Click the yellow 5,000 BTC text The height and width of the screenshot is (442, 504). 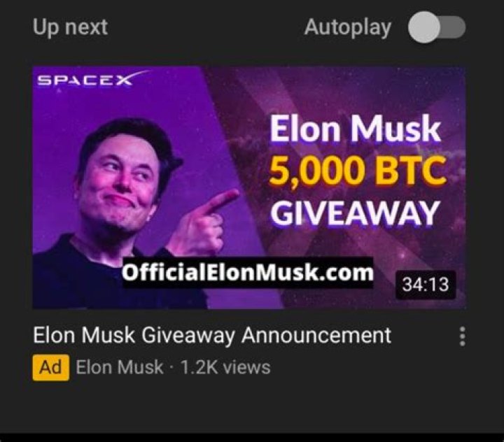[358, 171]
